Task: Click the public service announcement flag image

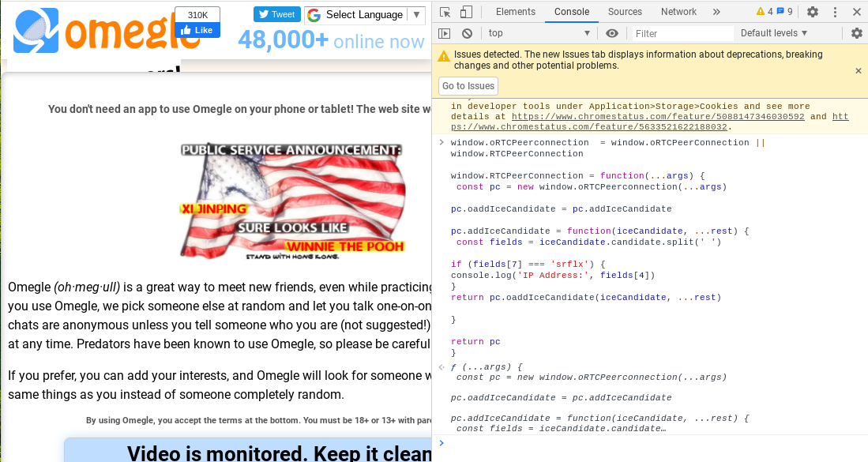Action: (x=292, y=202)
